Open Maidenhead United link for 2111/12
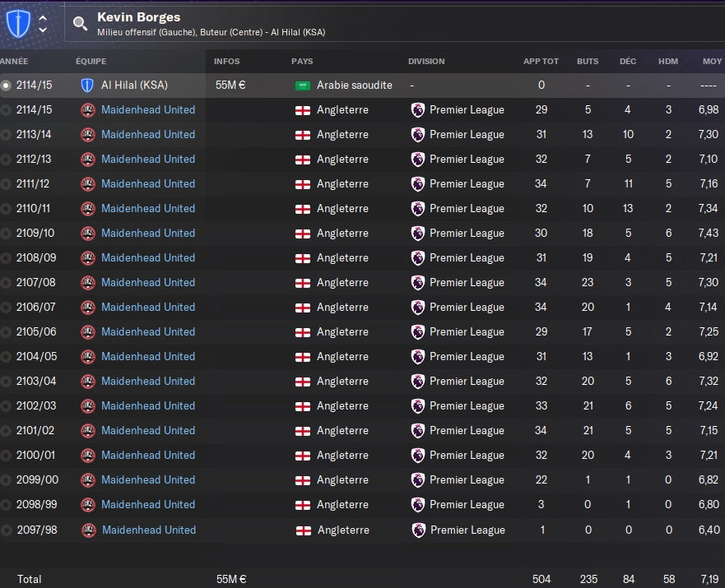Image resolution: width=725 pixels, height=588 pixels. [x=148, y=183]
